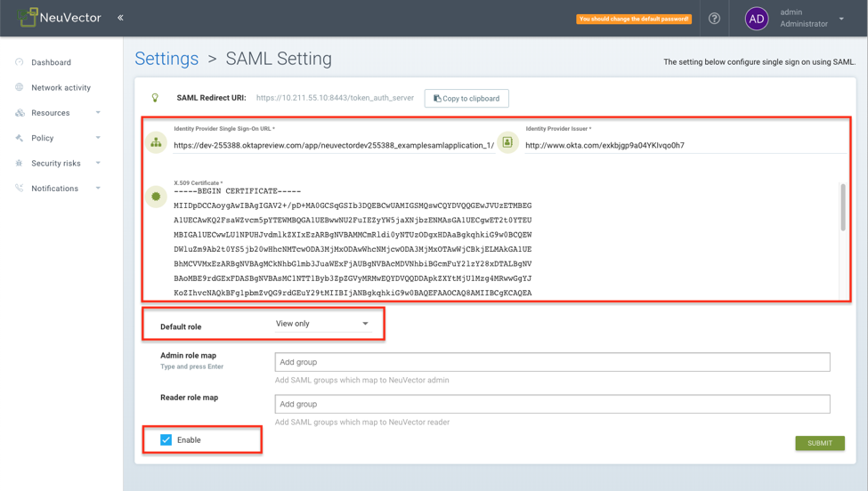Click the lightbulb hint icon
This screenshot has height=491, width=868.
click(x=155, y=98)
